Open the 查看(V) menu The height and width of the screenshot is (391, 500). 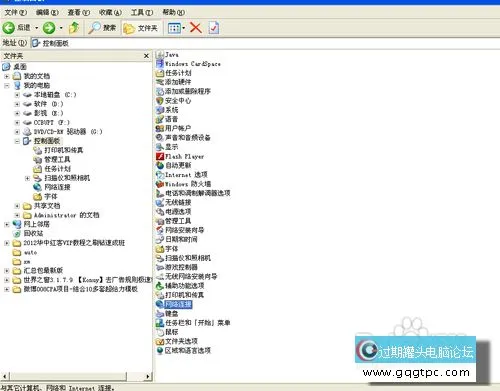point(79,12)
